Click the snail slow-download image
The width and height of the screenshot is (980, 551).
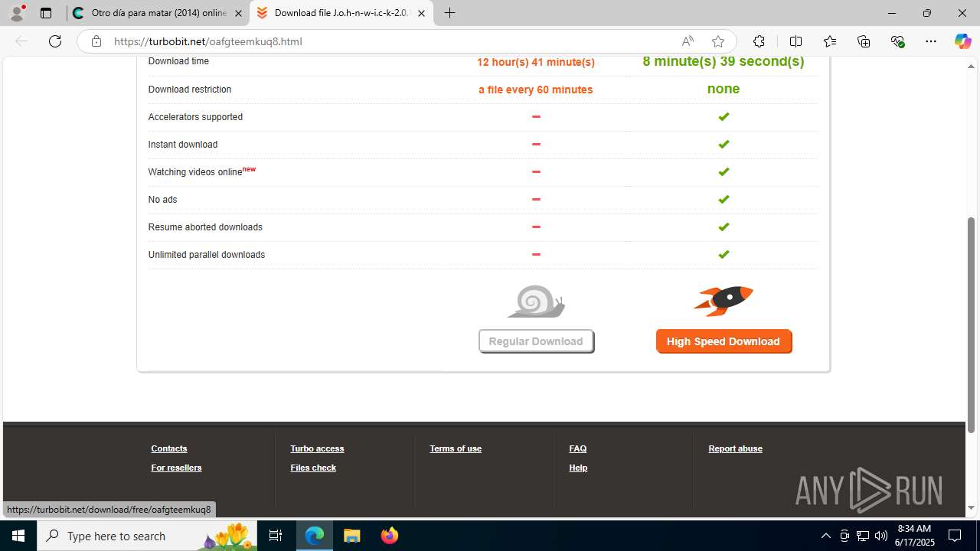coord(536,302)
